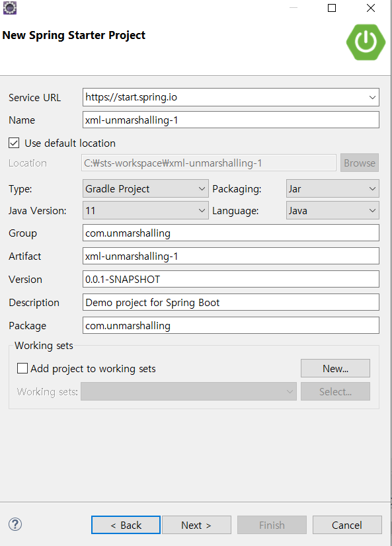
Task: Open the Language dropdown showing Java
Action: point(333,210)
